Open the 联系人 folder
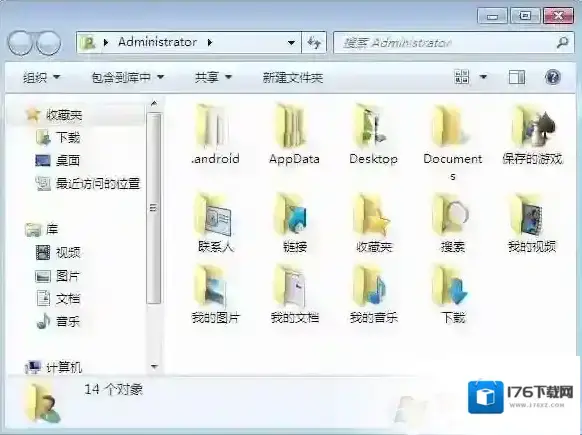This screenshot has height=435, width=582. tap(215, 223)
